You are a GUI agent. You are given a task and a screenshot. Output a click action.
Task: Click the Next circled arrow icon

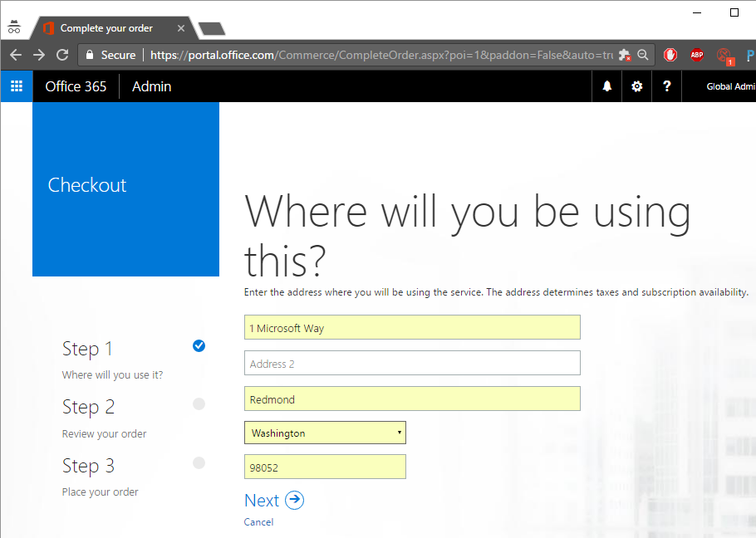click(x=294, y=500)
